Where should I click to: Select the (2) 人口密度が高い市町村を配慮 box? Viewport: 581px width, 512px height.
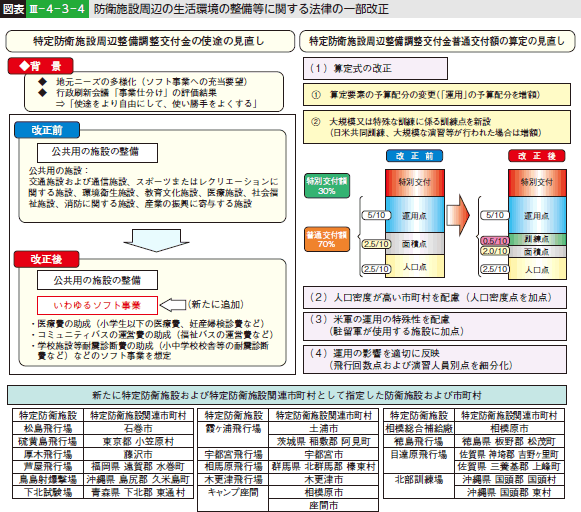[435, 297]
